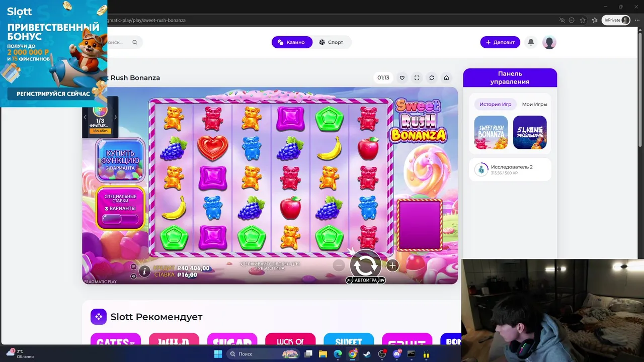Click the 01:13 session timer

click(383, 78)
